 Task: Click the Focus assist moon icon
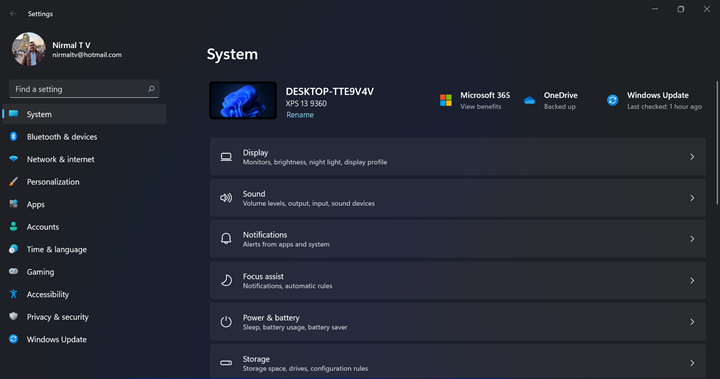tap(226, 280)
